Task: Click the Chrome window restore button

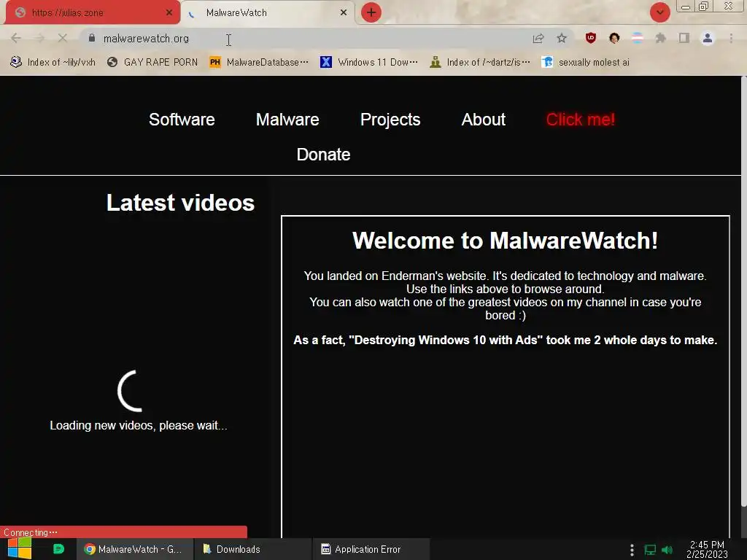Action: click(704, 6)
